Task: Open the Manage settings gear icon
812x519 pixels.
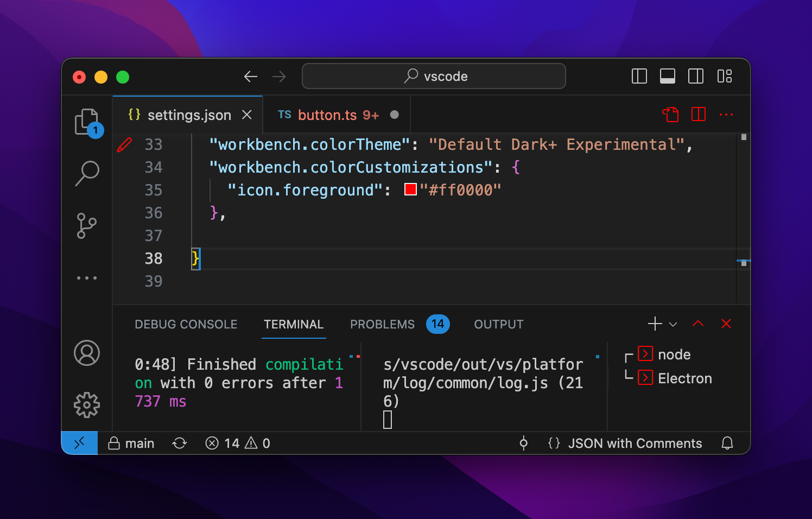Action: coord(87,404)
